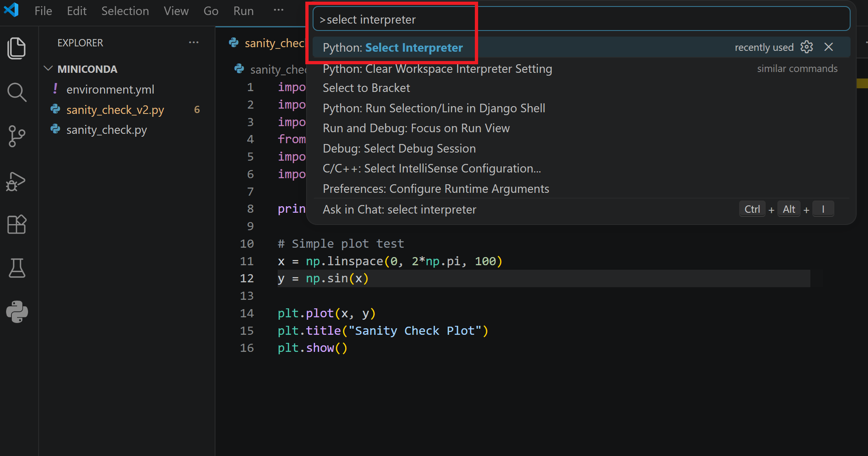
Task: Open the Source Control view
Action: (17, 136)
